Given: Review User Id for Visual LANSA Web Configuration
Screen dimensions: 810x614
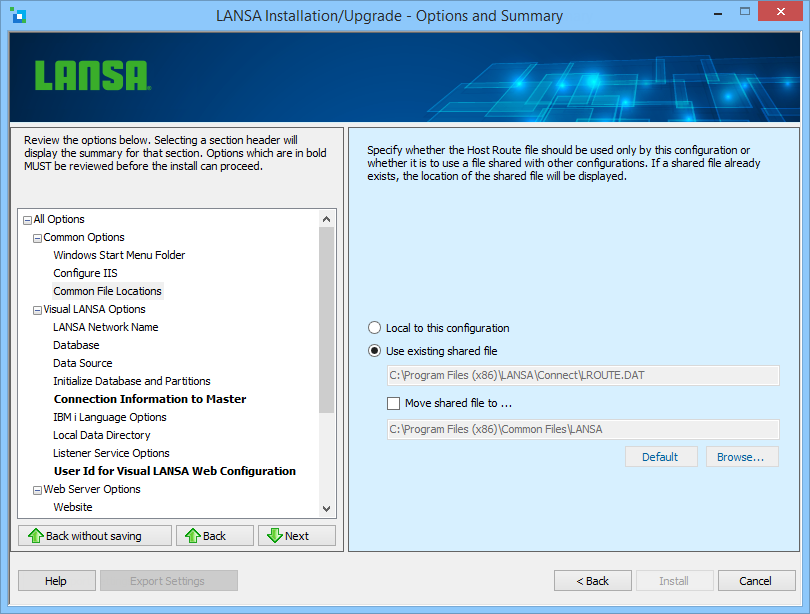Looking at the screenshot, I should click(x=175, y=471).
